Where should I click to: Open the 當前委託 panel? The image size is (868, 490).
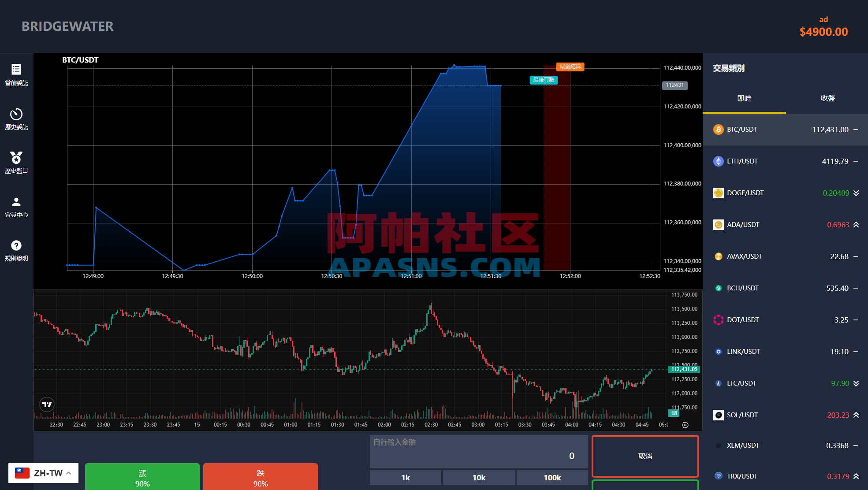[16, 75]
